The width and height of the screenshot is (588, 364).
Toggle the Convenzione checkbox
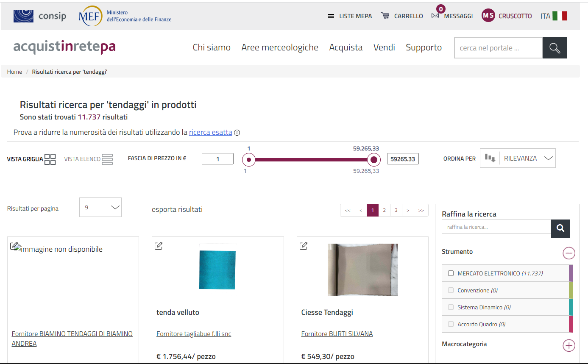coord(451,290)
